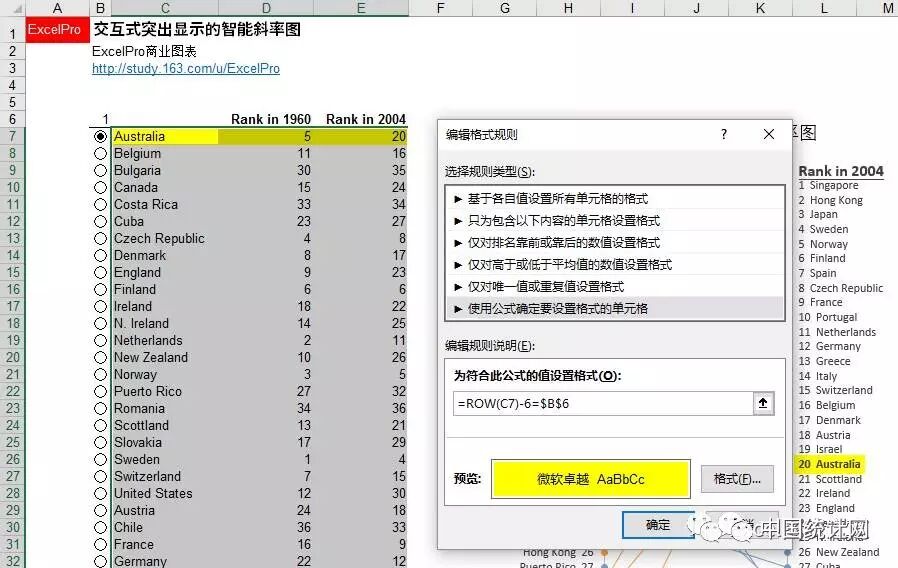
Task: Select the Costa Rica radio button
Action: pos(100,204)
